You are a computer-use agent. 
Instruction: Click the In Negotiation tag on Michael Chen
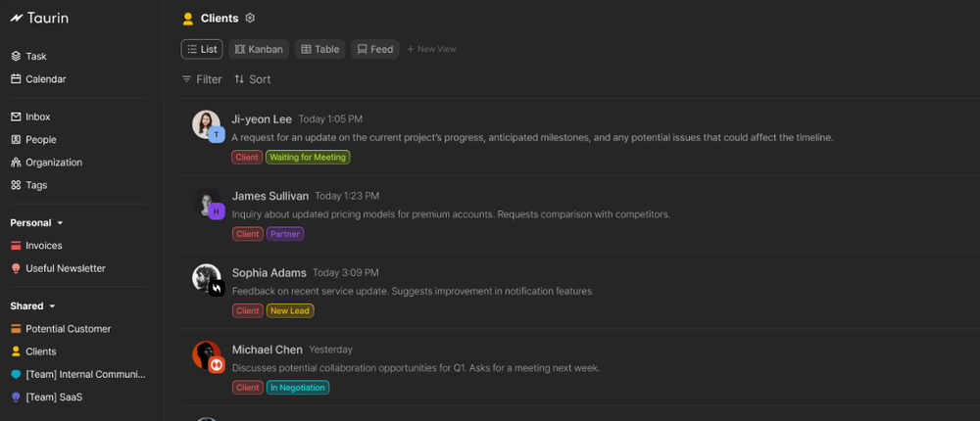(298, 388)
